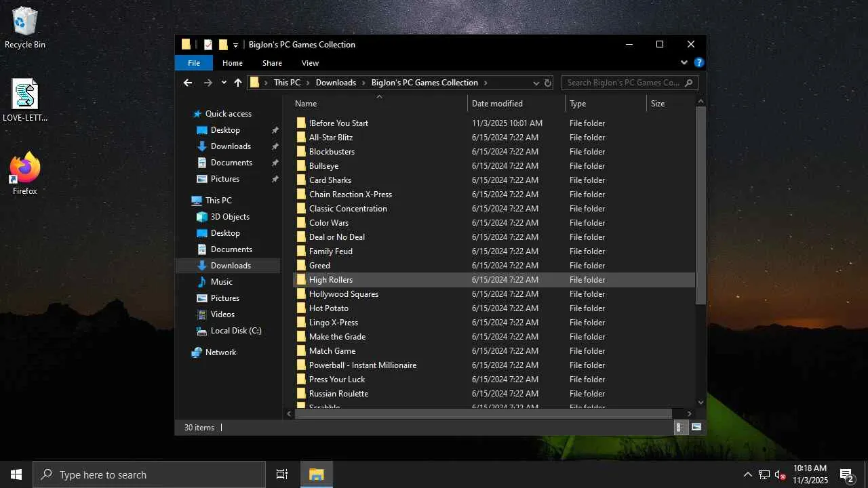Click the New folder icon in the title bar

click(x=223, y=45)
